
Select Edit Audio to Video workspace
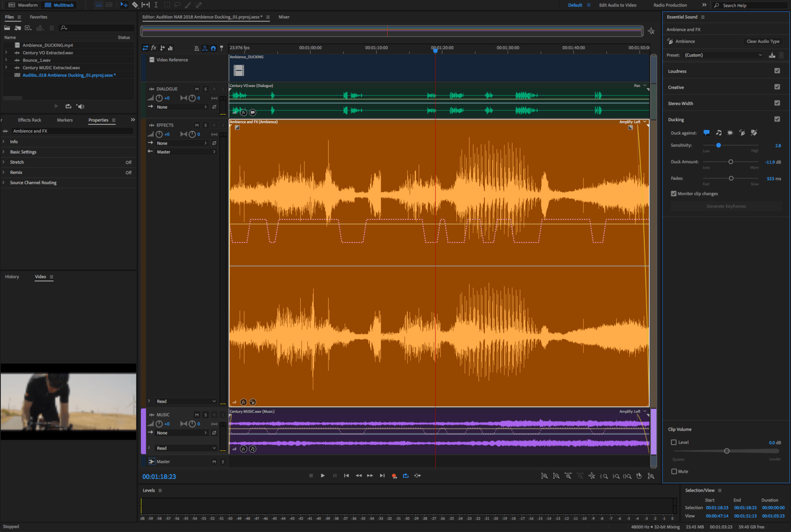pos(618,5)
